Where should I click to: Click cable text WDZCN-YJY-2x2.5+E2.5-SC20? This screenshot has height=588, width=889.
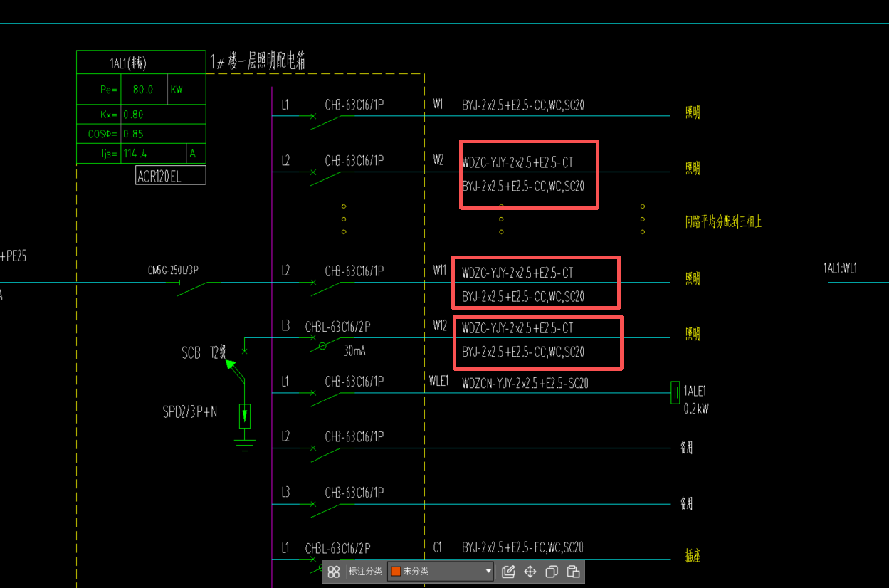pyautogui.click(x=525, y=384)
